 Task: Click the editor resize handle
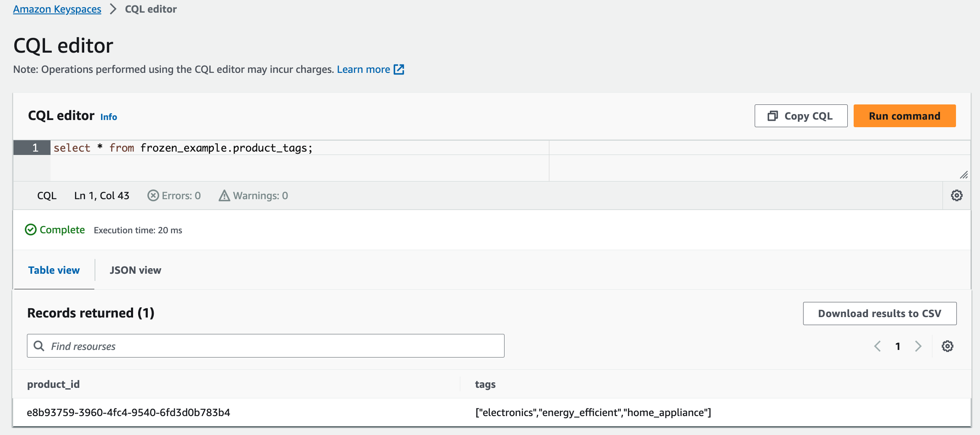964,175
